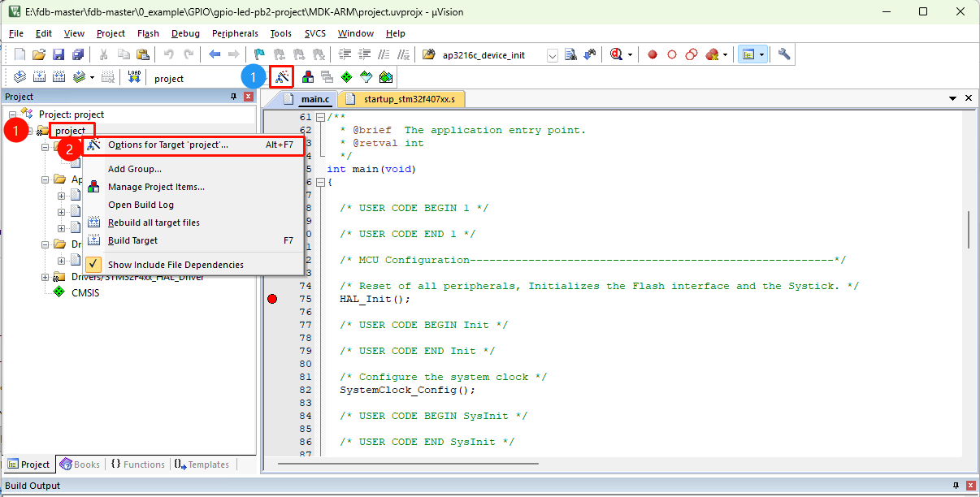Select Options for Target 'project' menu entry
The width and height of the screenshot is (980, 497).
(168, 145)
